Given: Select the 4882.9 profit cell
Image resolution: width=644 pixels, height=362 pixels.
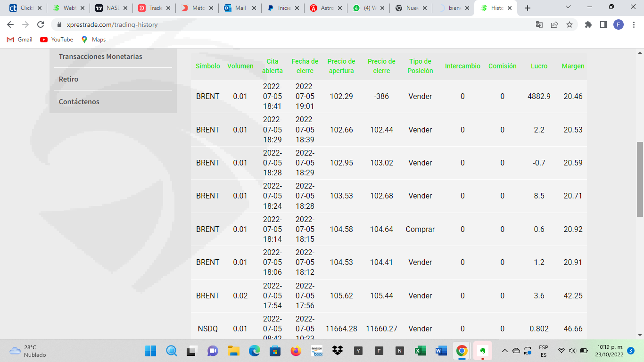Looking at the screenshot, I should (539, 96).
